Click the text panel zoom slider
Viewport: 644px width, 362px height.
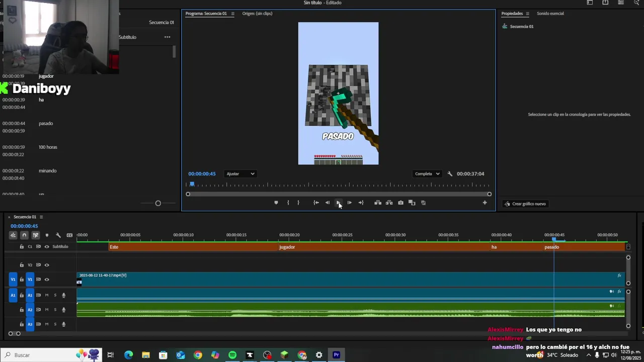point(158,203)
